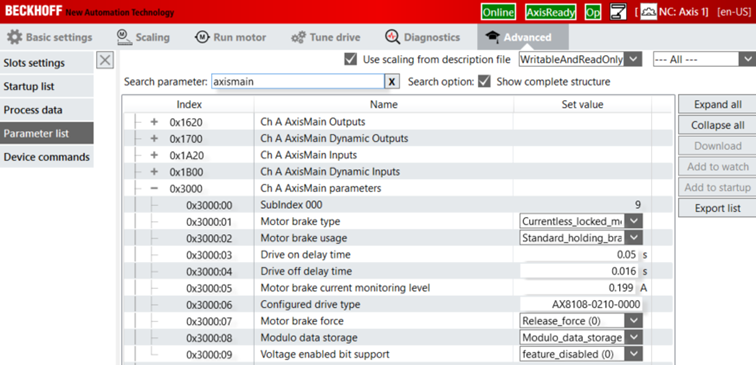The image size is (756, 365).
Task: Click the Add to startup button
Action: 717,188
